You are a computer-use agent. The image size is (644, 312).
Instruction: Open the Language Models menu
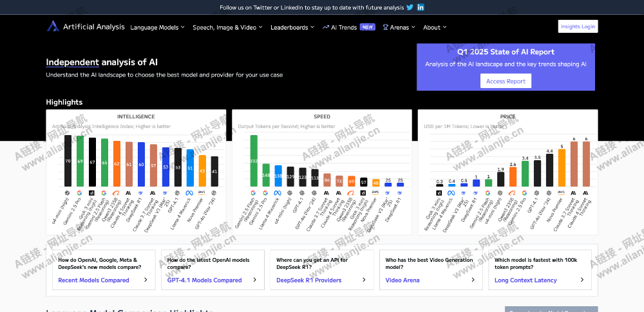pos(158,28)
